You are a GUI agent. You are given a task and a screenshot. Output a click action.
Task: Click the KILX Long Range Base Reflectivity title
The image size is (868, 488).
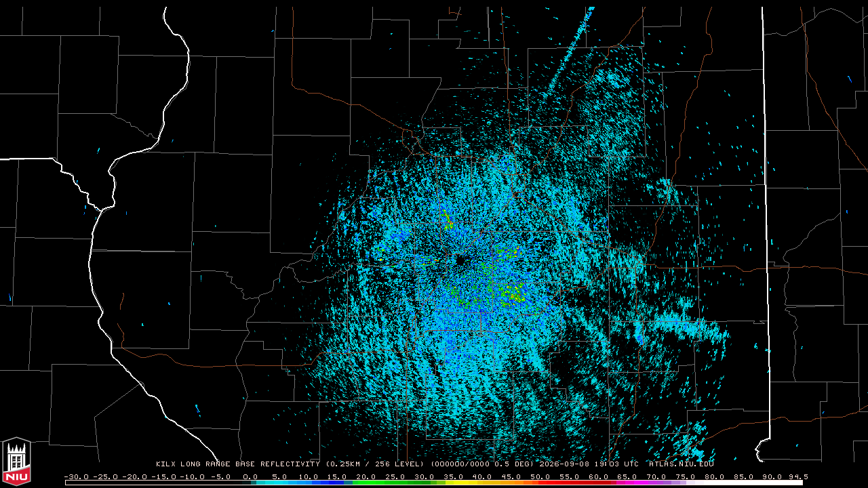[x=237, y=464]
